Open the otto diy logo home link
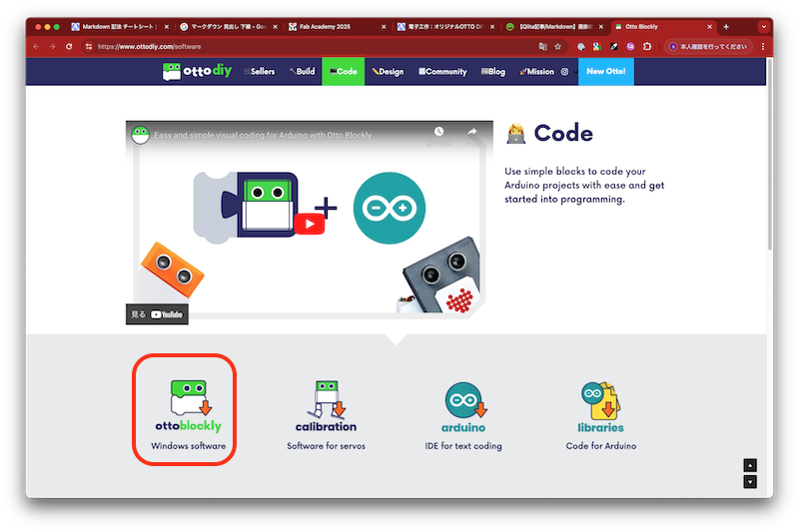 [197, 71]
